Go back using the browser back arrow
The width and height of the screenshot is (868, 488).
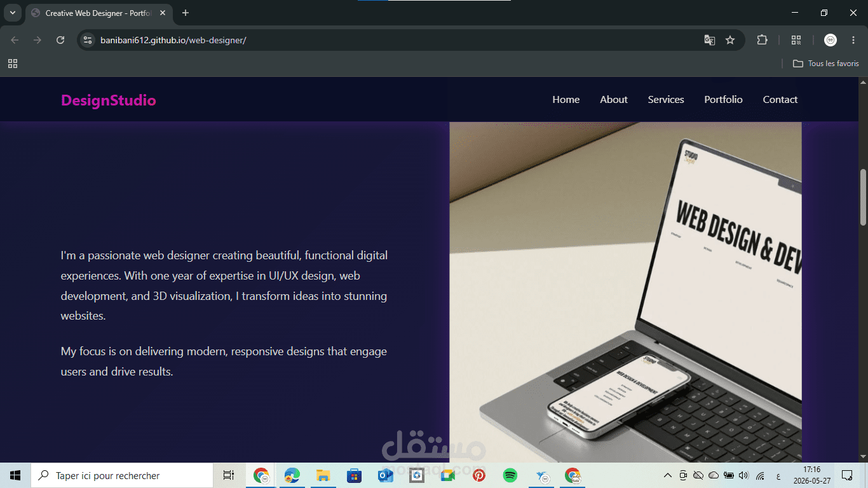pos(15,40)
